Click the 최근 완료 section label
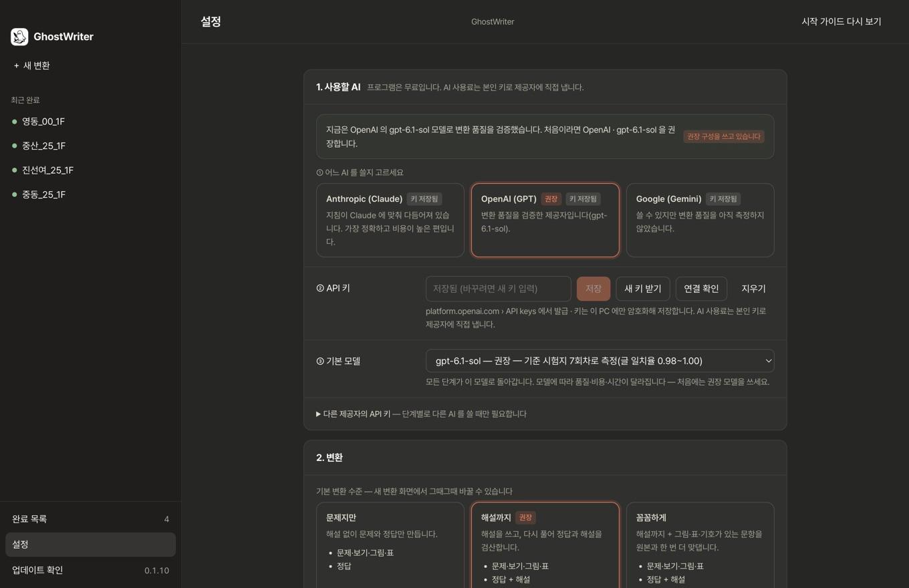The image size is (909, 588). 25,100
